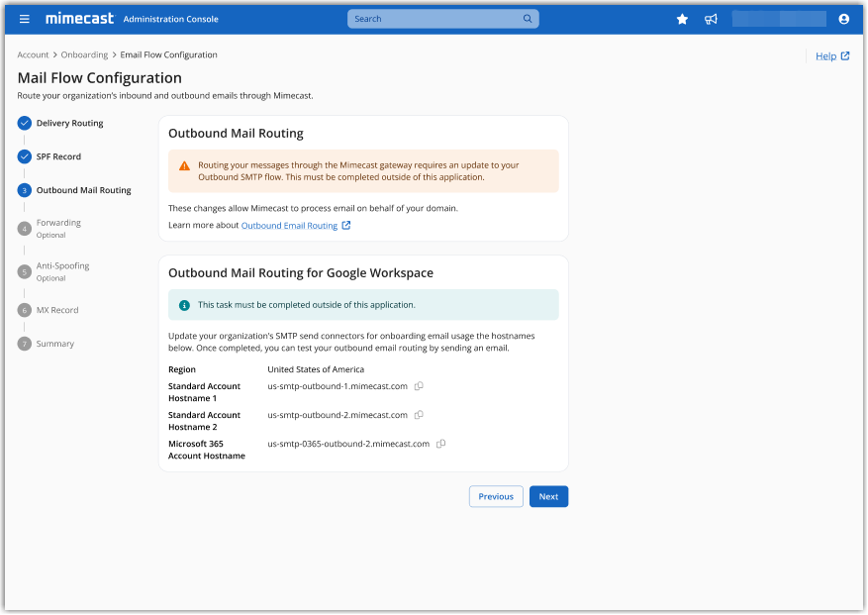
Task: Copy Standard Account Hostname 1 value
Action: click(x=418, y=386)
